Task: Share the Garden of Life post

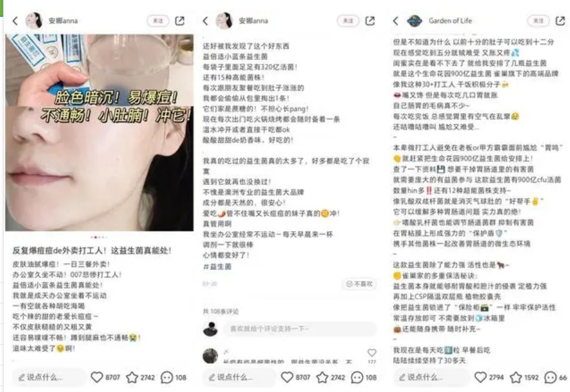Action: pos(560,21)
